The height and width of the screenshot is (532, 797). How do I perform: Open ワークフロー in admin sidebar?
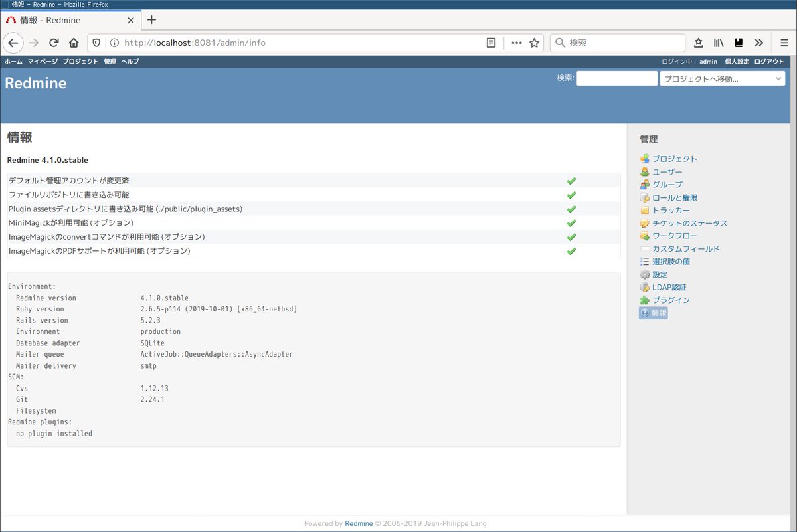pyautogui.click(x=675, y=236)
